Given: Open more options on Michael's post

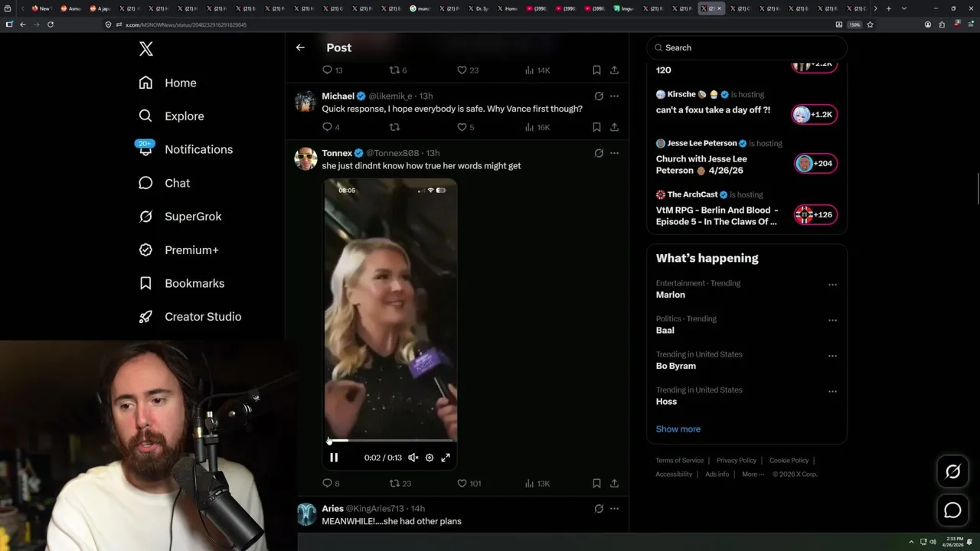Looking at the screenshot, I should [x=614, y=96].
